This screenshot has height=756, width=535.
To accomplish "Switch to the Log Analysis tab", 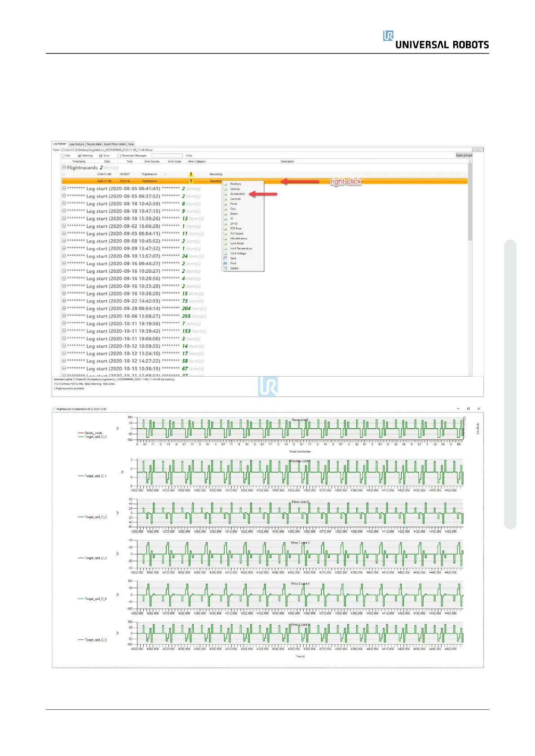I will click(77, 144).
